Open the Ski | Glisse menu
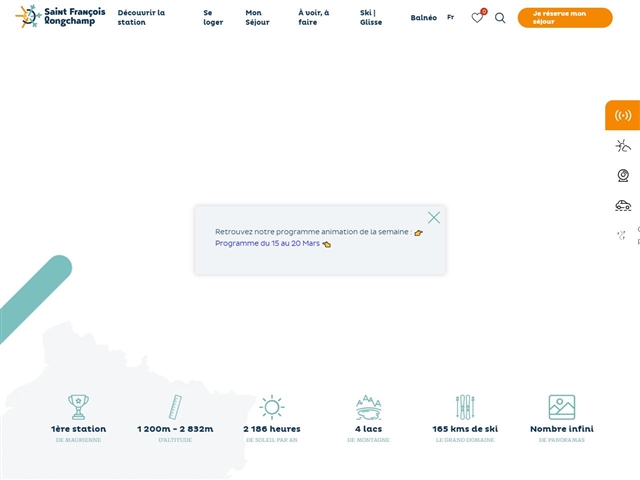This screenshot has width=640, height=480. tap(371, 18)
